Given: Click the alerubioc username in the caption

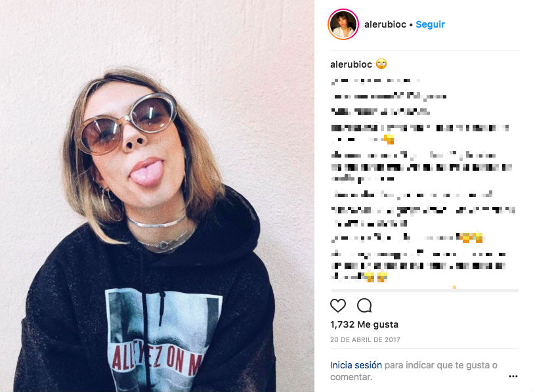Looking at the screenshot, I should click(x=351, y=64).
